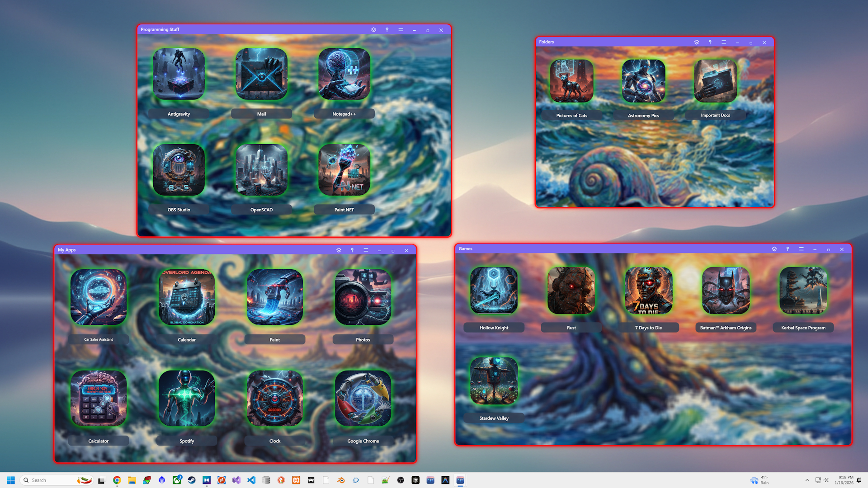This screenshot has height=488, width=868.
Task: Launch Notepad++ from Programming Stuff
Action: 344,74
